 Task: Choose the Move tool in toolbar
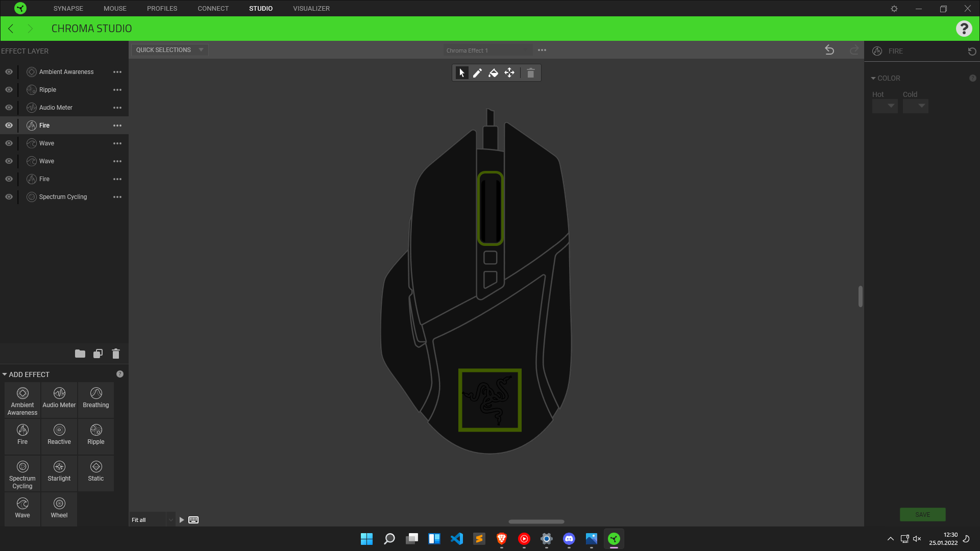coord(509,73)
